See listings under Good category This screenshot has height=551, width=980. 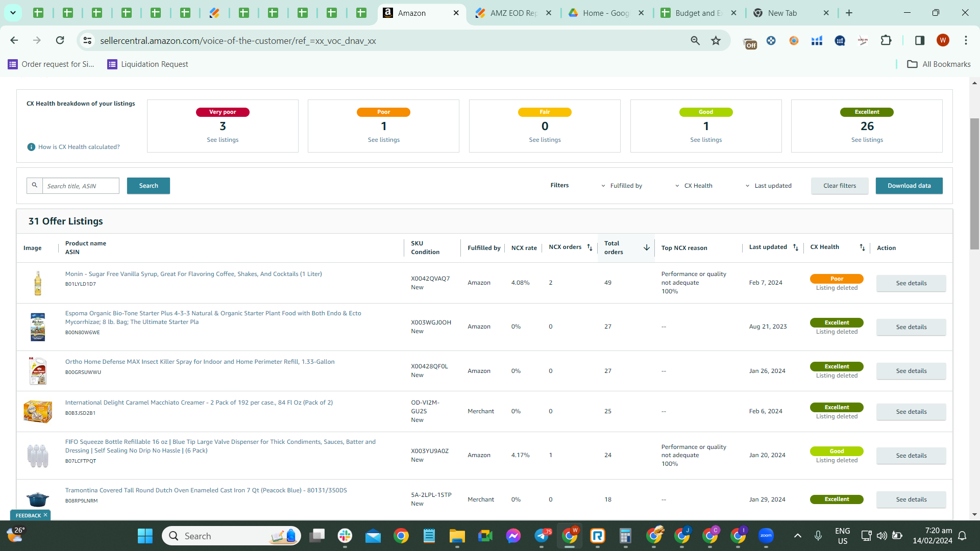pyautogui.click(x=706, y=140)
